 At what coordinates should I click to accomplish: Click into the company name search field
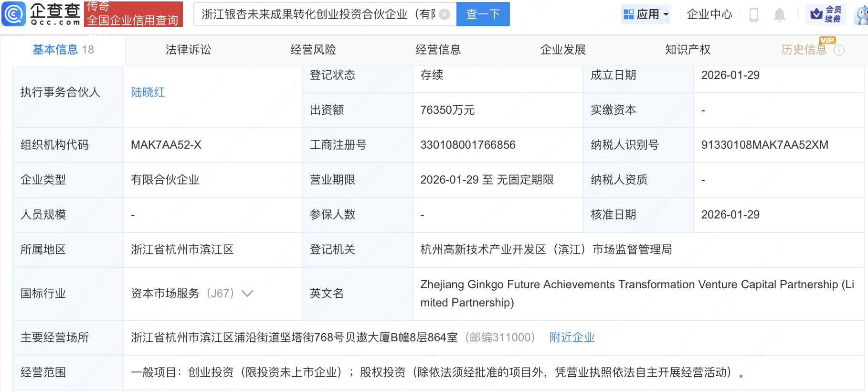coord(318,14)
